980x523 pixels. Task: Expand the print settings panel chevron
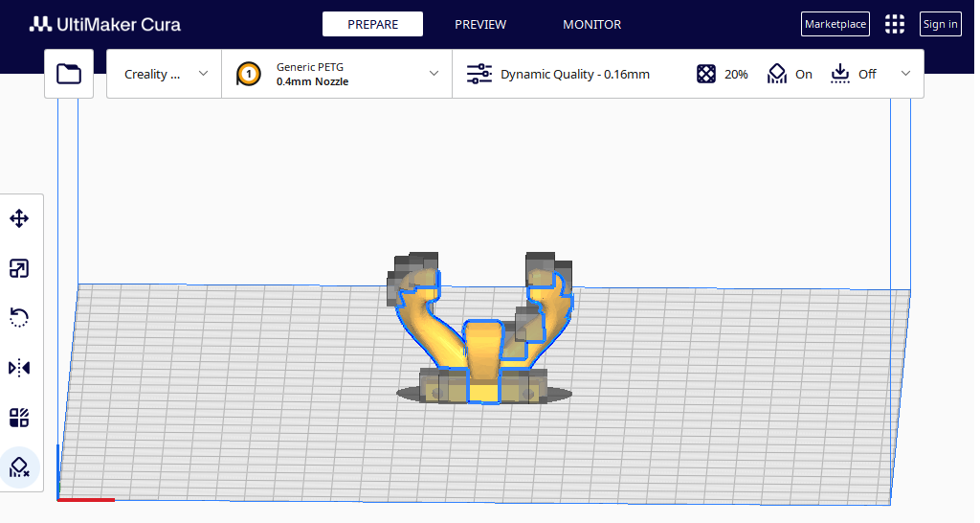click(x=905, y=74)
